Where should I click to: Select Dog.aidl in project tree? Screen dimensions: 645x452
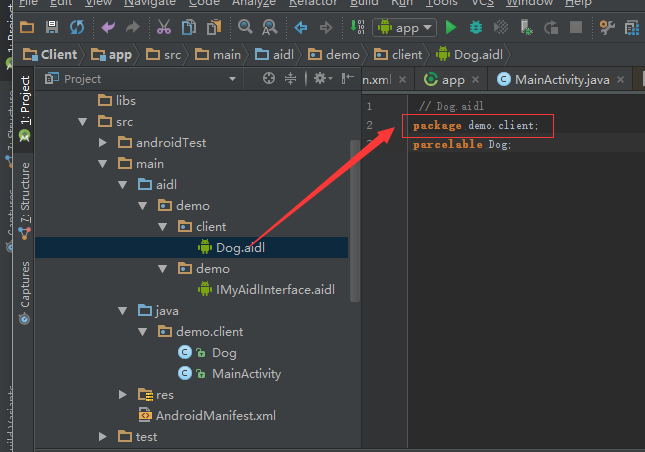click(191, 248)
